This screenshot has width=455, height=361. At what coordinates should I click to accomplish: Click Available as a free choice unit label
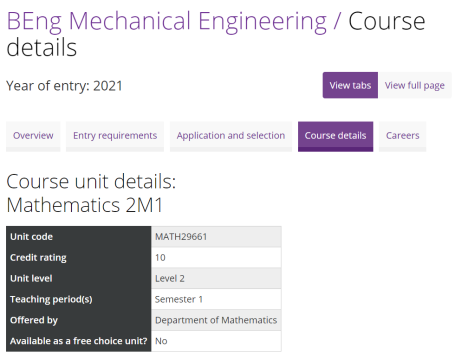(79, 341)
